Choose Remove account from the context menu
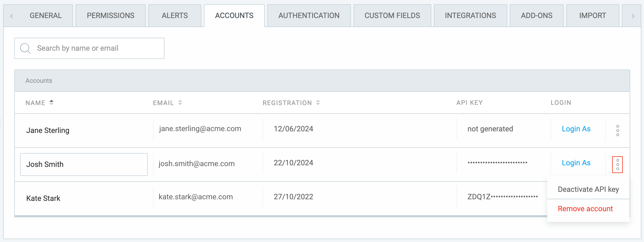This screenshot has height=242, width=644. (x=585, y=209)
